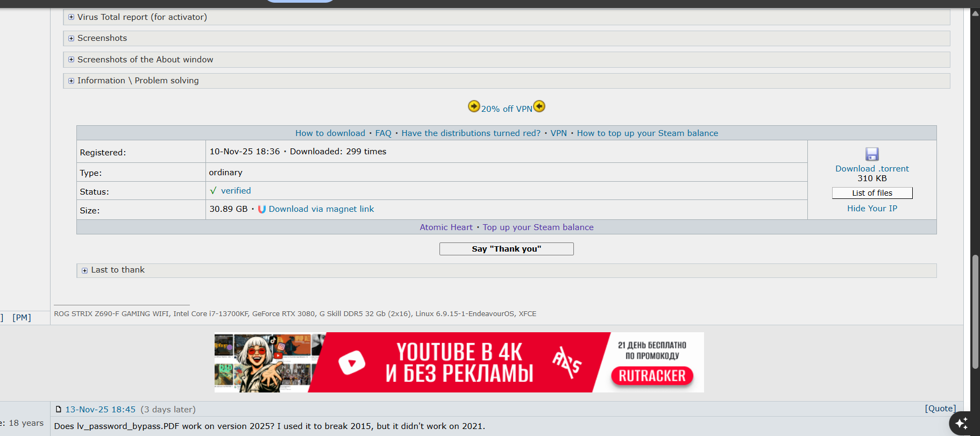Click the magnet link icon

[261, 209]
